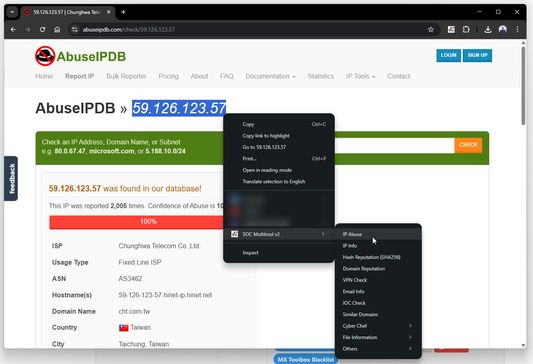
Task: Expand the Documentation dropdown in navigation
Action: point(270,76)
